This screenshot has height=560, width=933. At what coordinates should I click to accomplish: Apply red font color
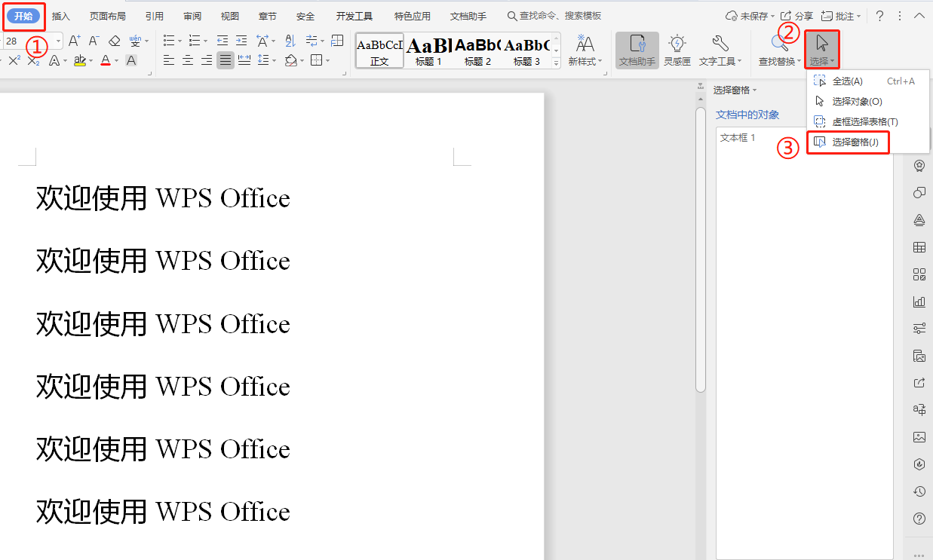click(x=106, y=60)
